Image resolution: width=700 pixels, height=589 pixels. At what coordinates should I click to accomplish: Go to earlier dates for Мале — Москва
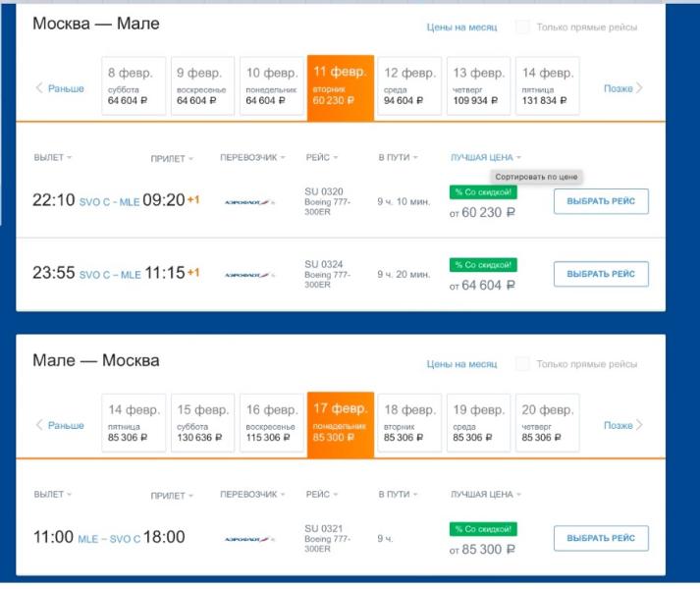pyautogui.click(x=60, y=425)
